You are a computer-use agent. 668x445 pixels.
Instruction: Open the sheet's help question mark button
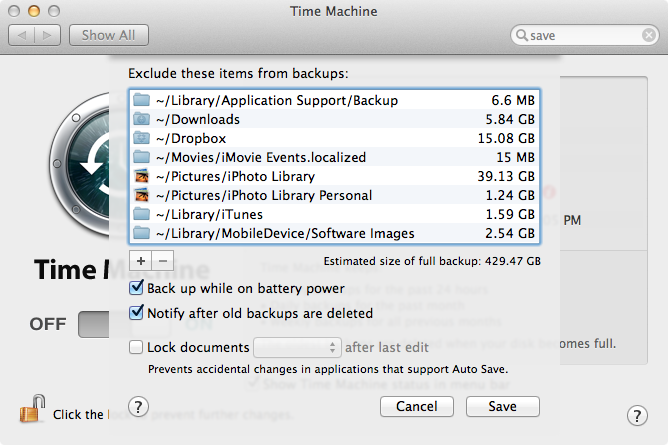tap(138, 407)
